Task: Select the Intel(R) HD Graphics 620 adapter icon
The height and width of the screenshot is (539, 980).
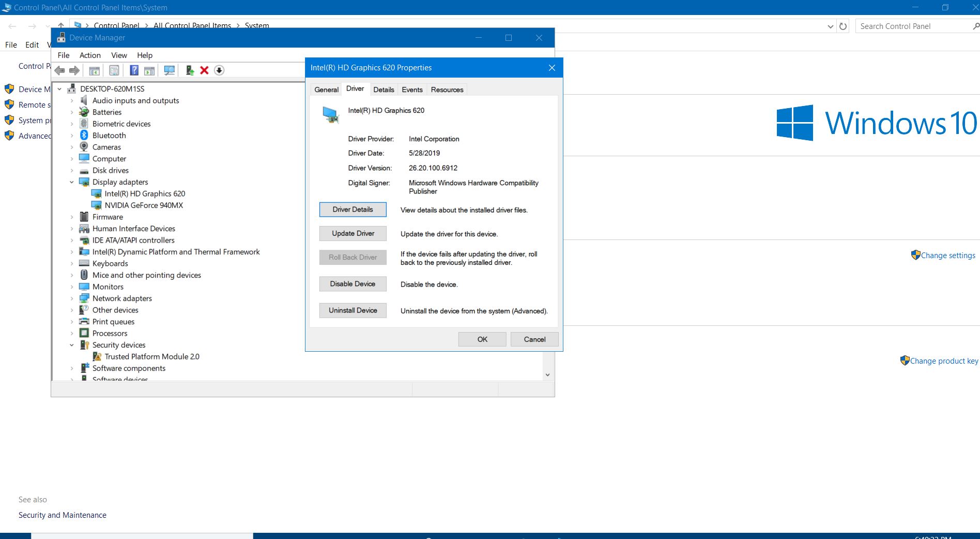Action: click(96, 193)
